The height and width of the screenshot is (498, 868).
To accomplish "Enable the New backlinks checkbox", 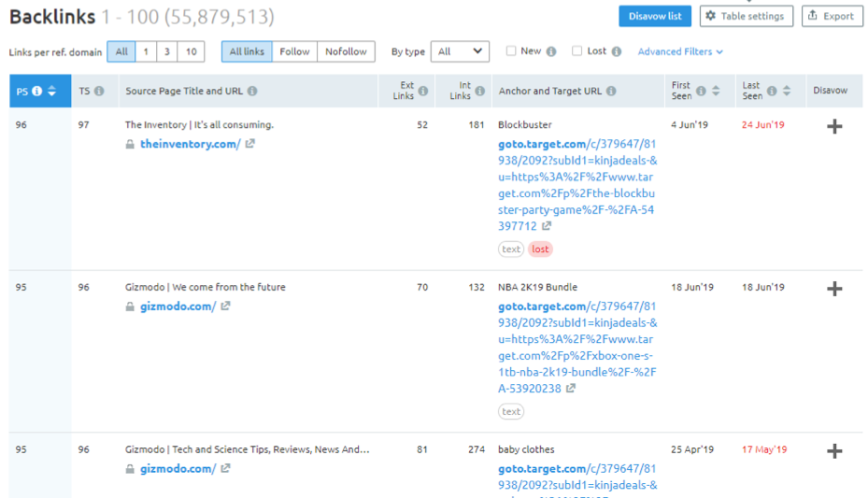I will tap(511, 51).
